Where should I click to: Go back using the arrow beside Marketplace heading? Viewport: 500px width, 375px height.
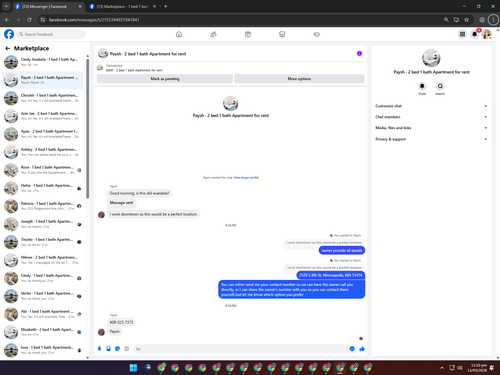pos(8,48)
